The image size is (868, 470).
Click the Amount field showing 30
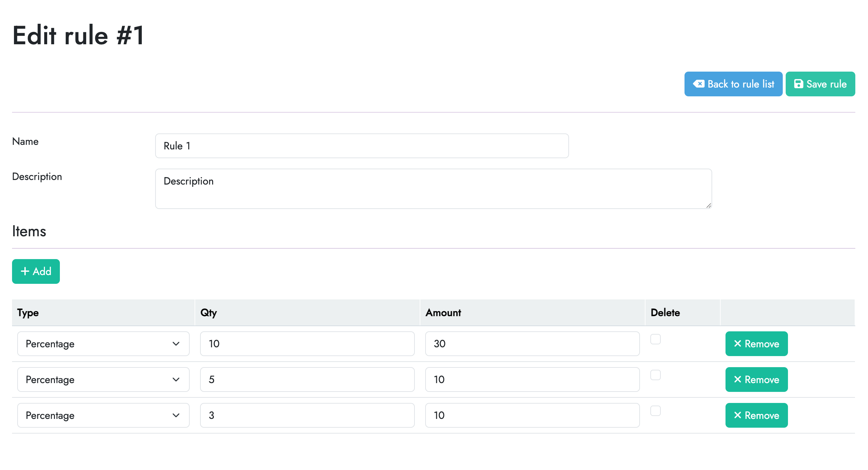532,344
